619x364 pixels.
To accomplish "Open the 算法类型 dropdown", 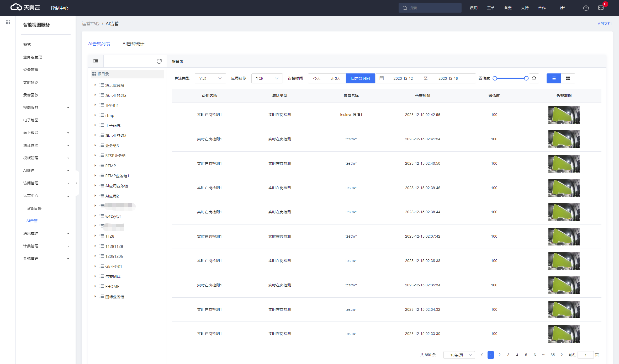I will pyautogui.click(x=210, y=78).
